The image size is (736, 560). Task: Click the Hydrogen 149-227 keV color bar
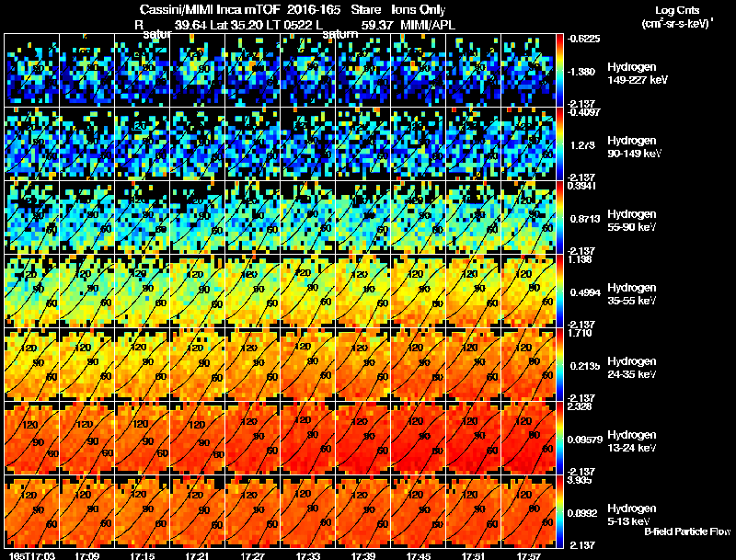[559, 71]
